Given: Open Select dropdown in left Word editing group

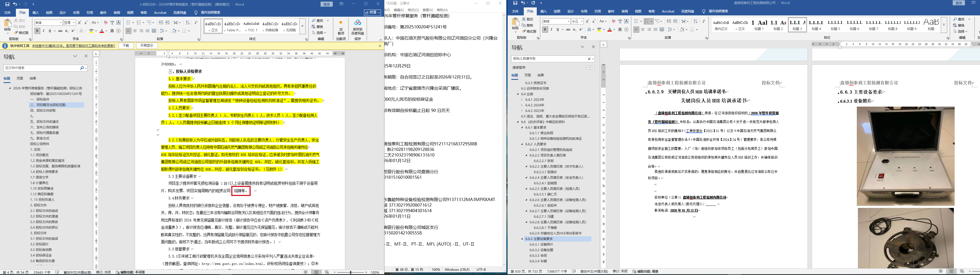Looking at the screenshot, I should point(319,33).
